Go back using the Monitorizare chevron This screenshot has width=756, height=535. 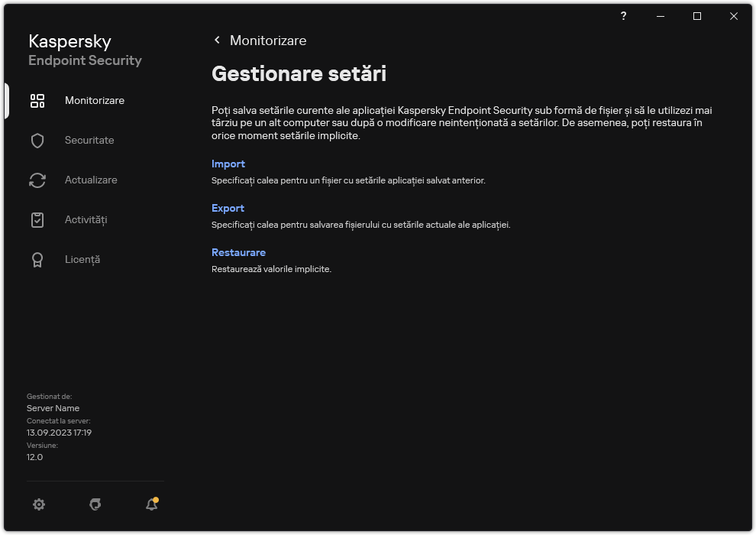pos(217,40)
